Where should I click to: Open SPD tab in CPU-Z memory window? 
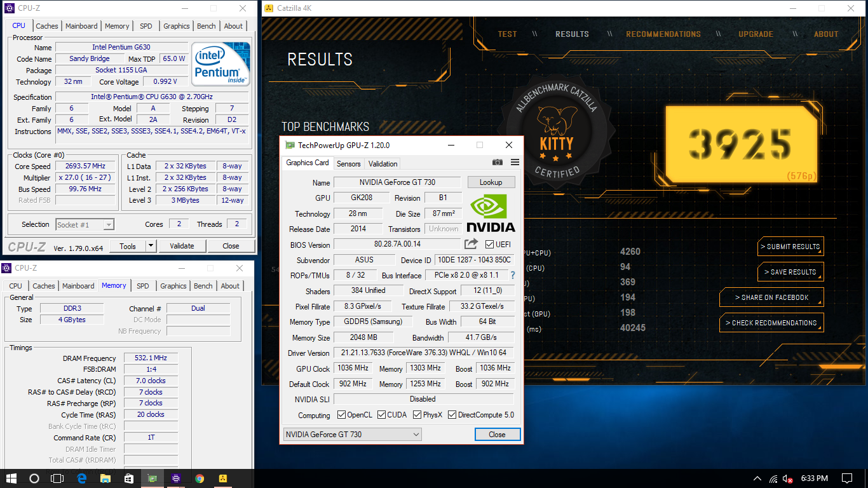click(x=143, y=286)
